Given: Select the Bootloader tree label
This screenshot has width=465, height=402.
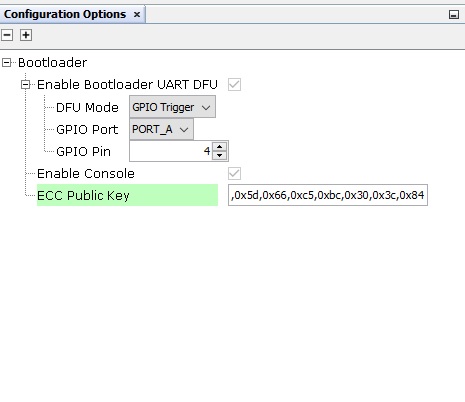Looking at the screenshot, I should coord(52,62).
